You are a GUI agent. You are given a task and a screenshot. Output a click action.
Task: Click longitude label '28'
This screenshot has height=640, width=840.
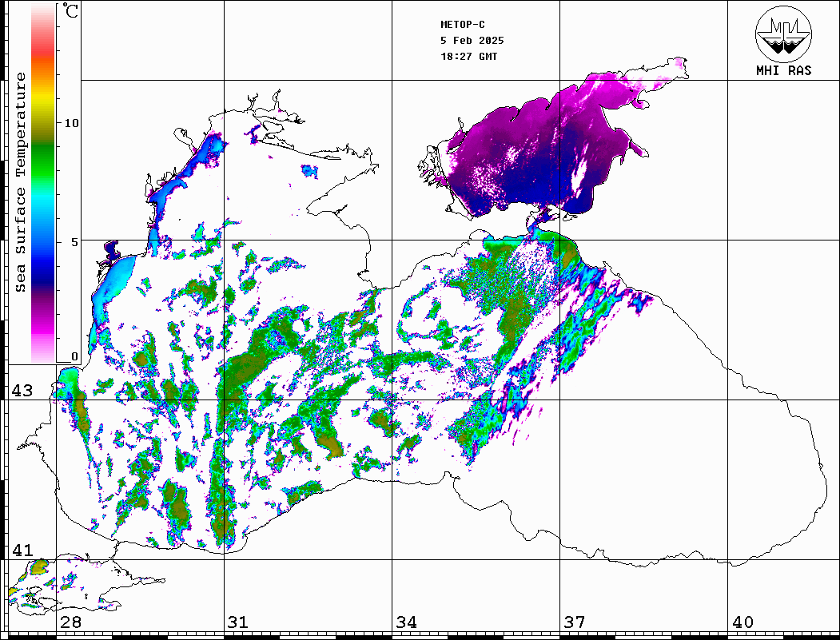(x=70, y=622)
